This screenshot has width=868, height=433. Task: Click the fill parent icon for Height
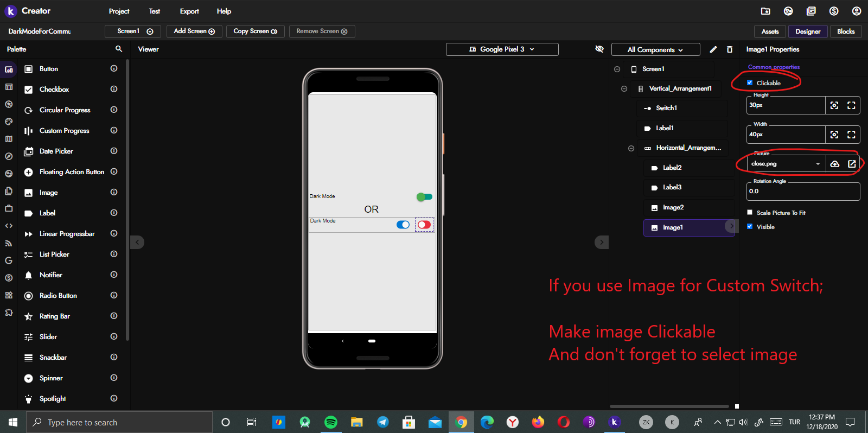click(851, 105)
